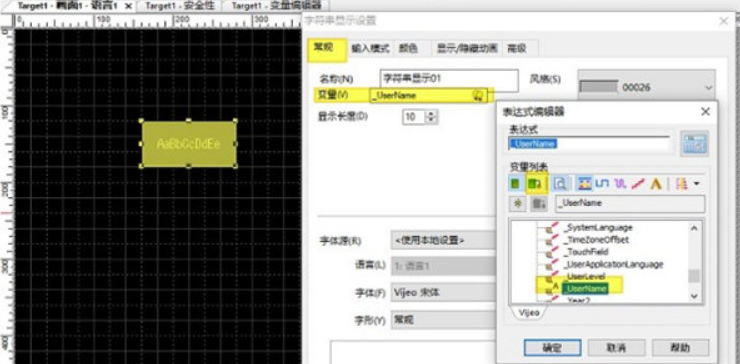Select _SystemLanguage in the variable tree
The image size is (740, 364).
coord(597,228)
